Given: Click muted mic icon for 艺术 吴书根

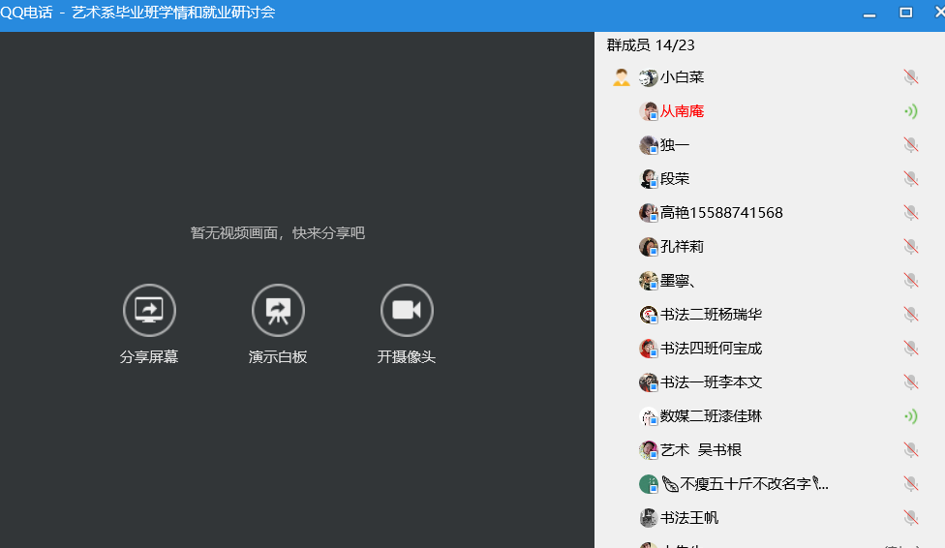Looking at the screenshot, I should (911, 450).
